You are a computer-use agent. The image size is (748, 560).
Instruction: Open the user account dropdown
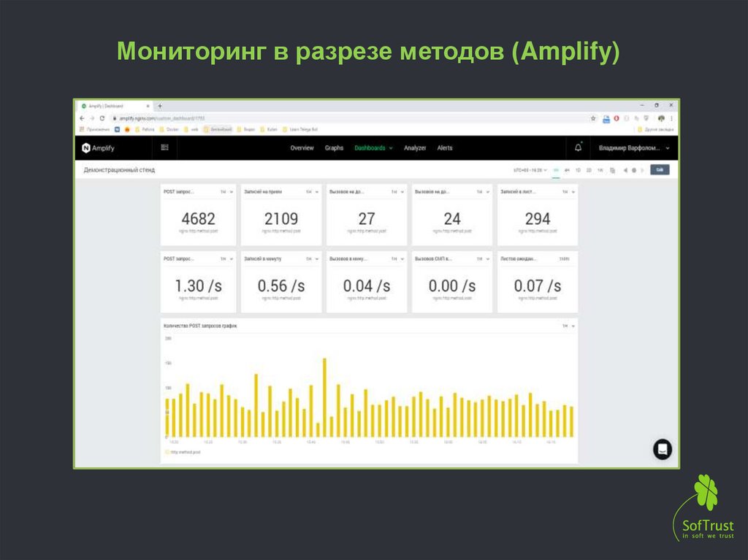click(633, 148)
